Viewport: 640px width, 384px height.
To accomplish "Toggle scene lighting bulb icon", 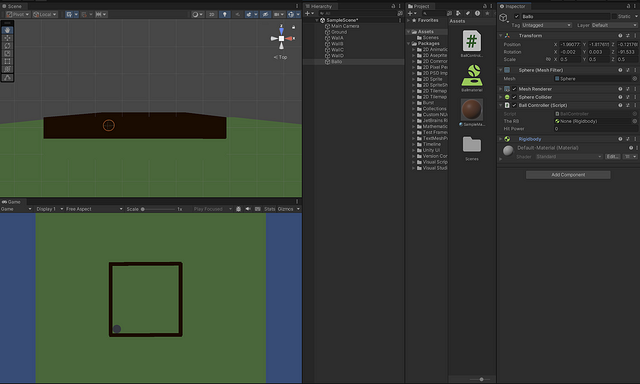I will click(224, 14).
